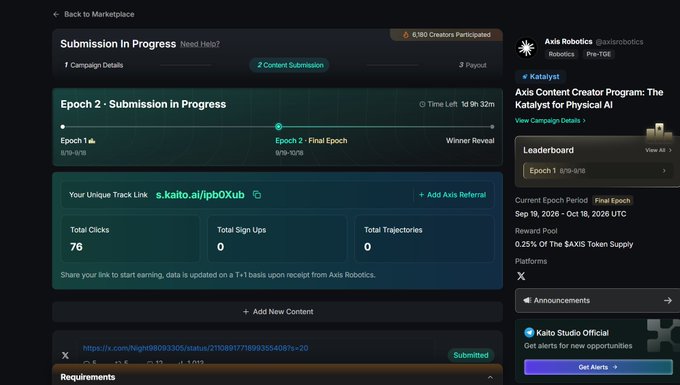Click the Winner Reveal label

click(x=470, y=140)
